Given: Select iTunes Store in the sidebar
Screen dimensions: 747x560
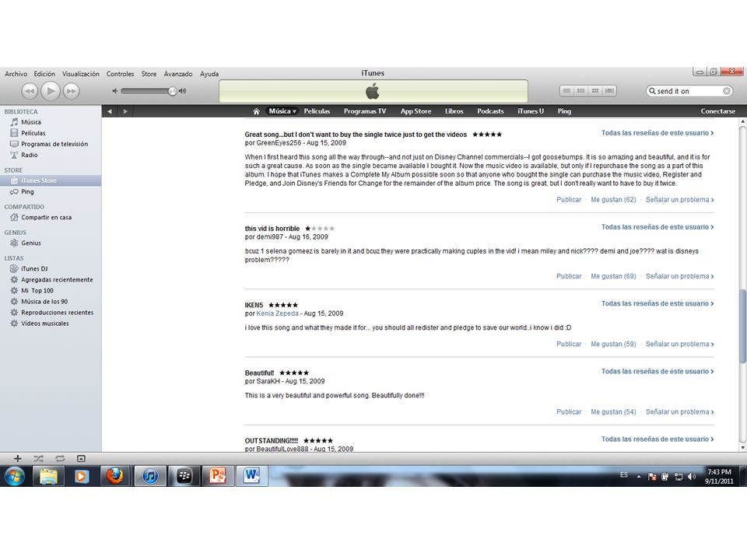Looking at the screenshot, I should [x=51, y=180].
